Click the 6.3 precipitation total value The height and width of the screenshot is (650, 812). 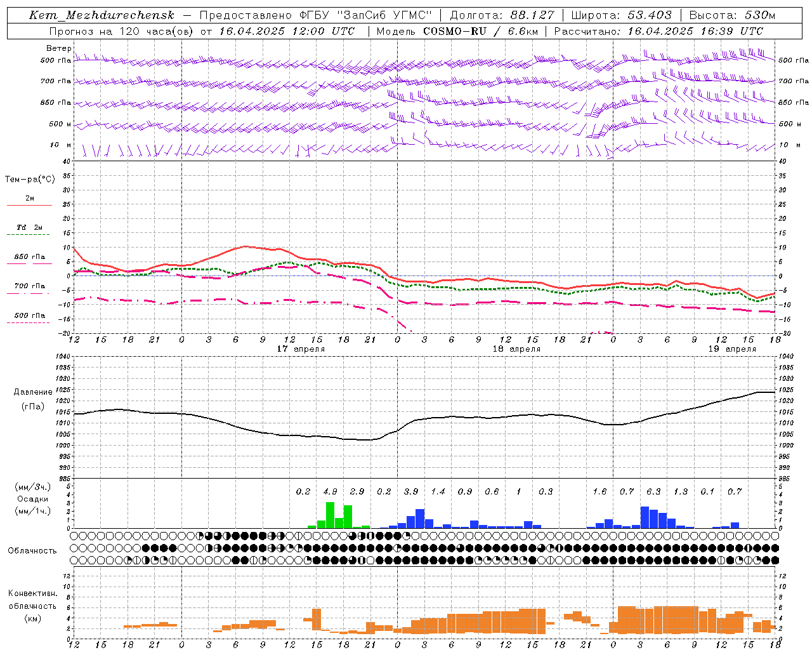pos(654,491)
